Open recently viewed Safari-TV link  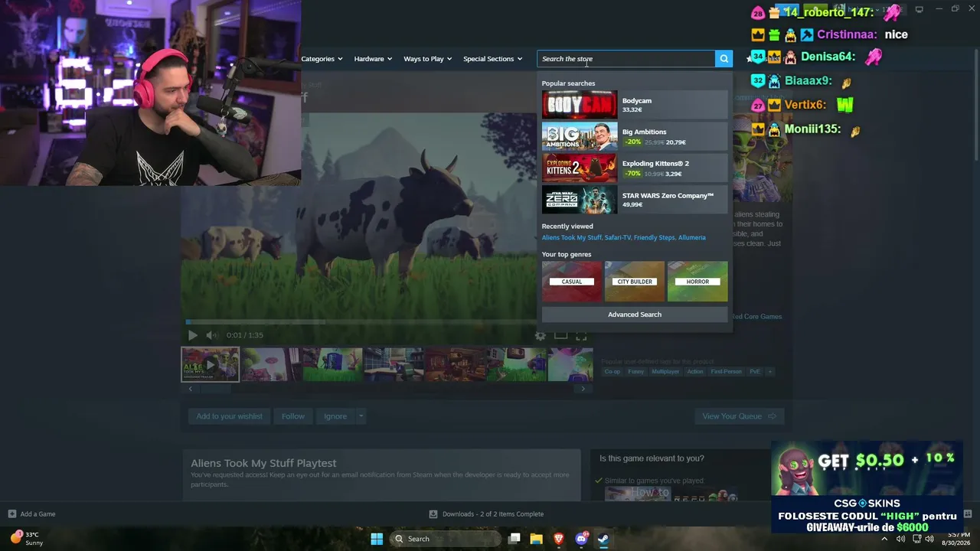point(618,238)
